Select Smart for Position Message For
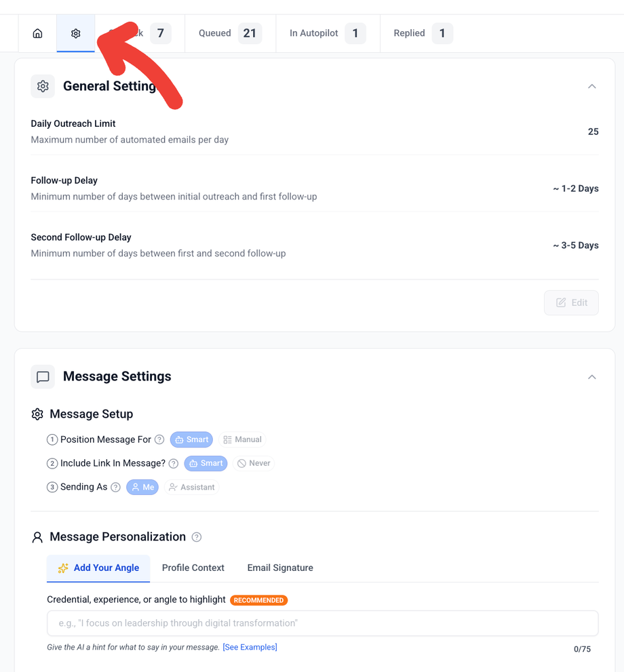The image size is (624, 672). tap(191, 439)
